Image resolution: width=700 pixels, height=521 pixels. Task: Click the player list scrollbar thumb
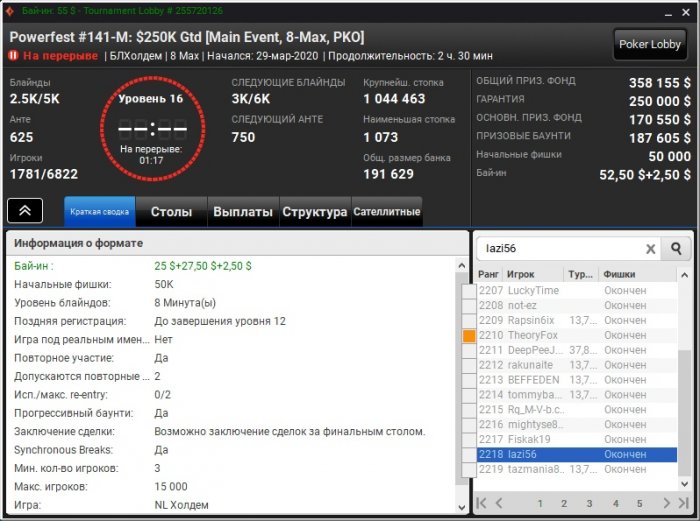tap(684, 413)
